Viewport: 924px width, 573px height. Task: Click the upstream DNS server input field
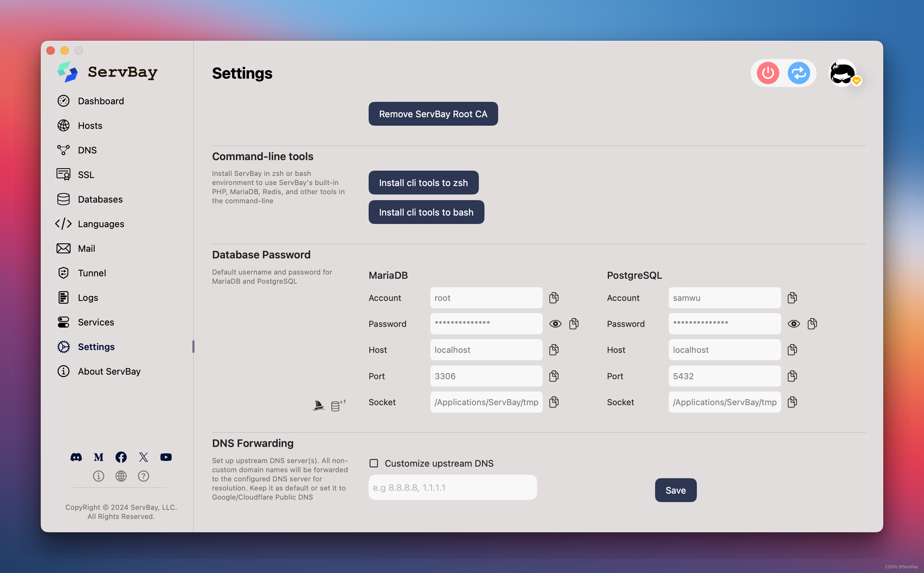[452, 487]
